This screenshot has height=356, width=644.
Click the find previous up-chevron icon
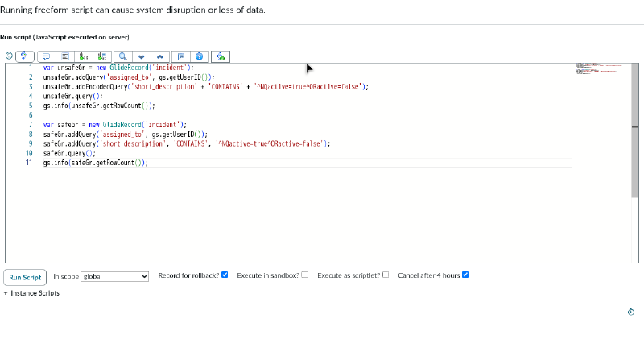(x=160, y=56)
